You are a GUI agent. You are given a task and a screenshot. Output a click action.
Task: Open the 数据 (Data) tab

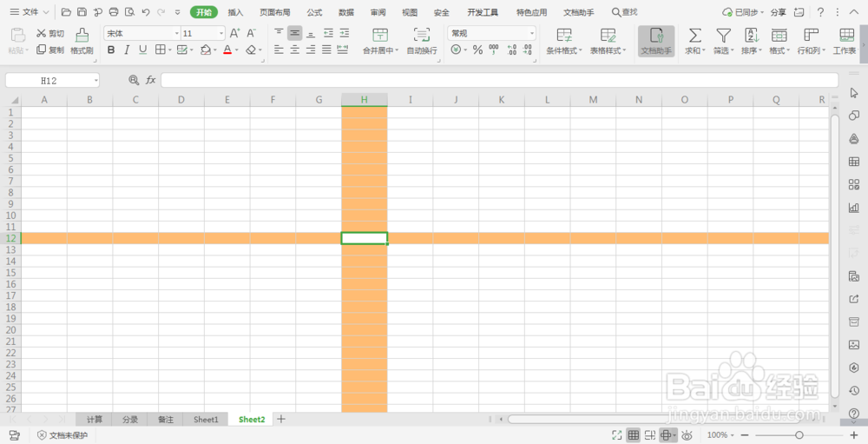pos(346,12)
